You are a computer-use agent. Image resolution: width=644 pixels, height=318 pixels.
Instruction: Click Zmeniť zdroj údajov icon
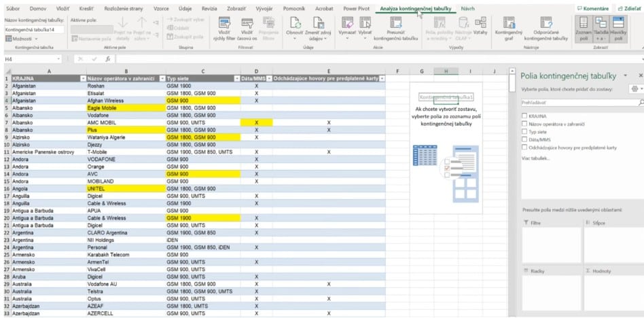click(317, 23)
